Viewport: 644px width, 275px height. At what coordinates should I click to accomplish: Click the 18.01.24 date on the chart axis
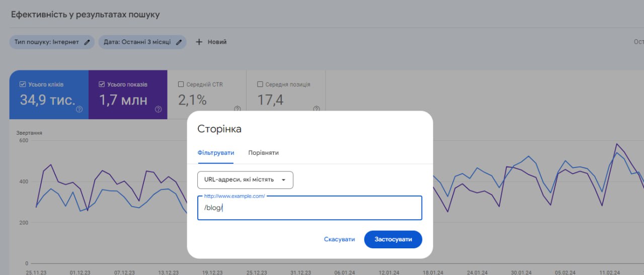pyautogui.click(x=433, y=272)
